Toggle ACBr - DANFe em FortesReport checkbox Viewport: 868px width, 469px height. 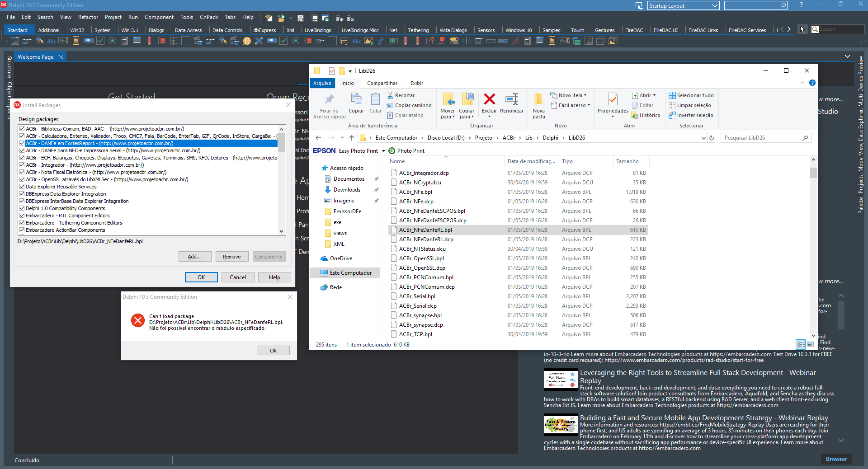click(22, 143)
